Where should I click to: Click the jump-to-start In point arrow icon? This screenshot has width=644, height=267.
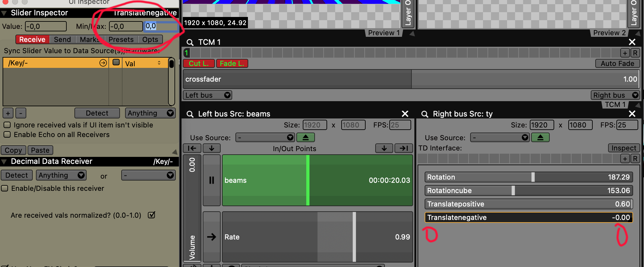[192, 148]
